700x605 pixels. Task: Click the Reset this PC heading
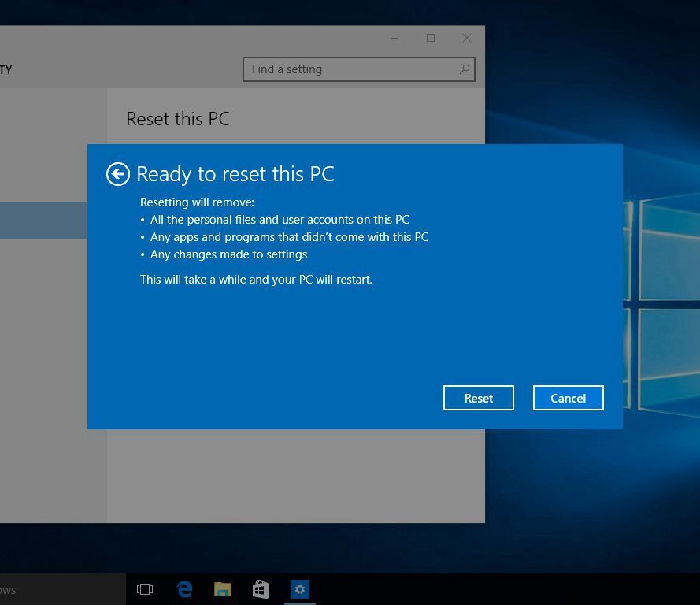coord(178,119)
